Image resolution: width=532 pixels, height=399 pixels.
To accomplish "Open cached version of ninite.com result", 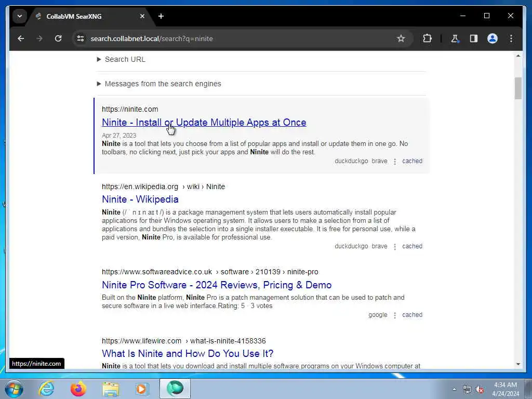I will pyautogui.click(x=412, y=161).
